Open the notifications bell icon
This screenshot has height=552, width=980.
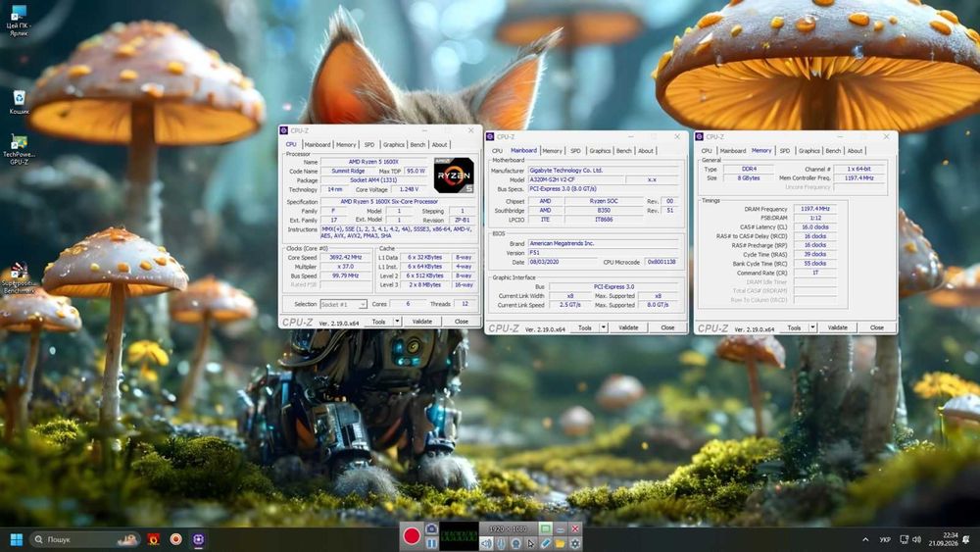967,539
